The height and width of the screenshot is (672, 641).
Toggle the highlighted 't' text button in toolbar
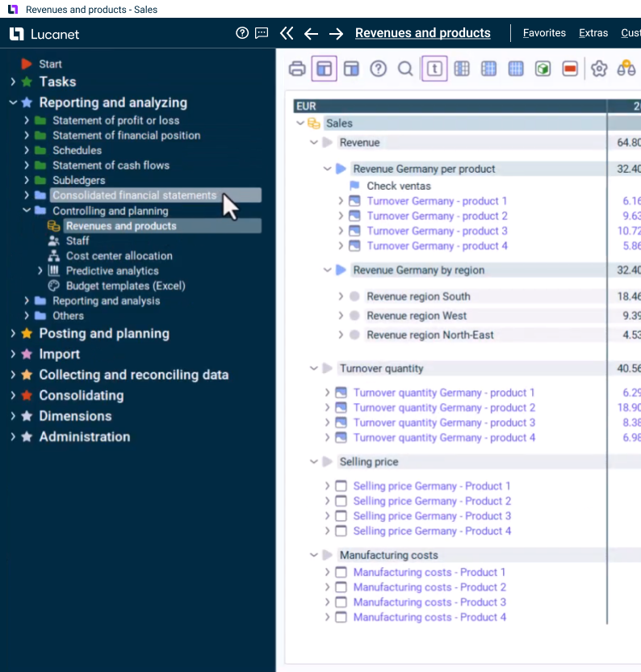tap(434, 69)
